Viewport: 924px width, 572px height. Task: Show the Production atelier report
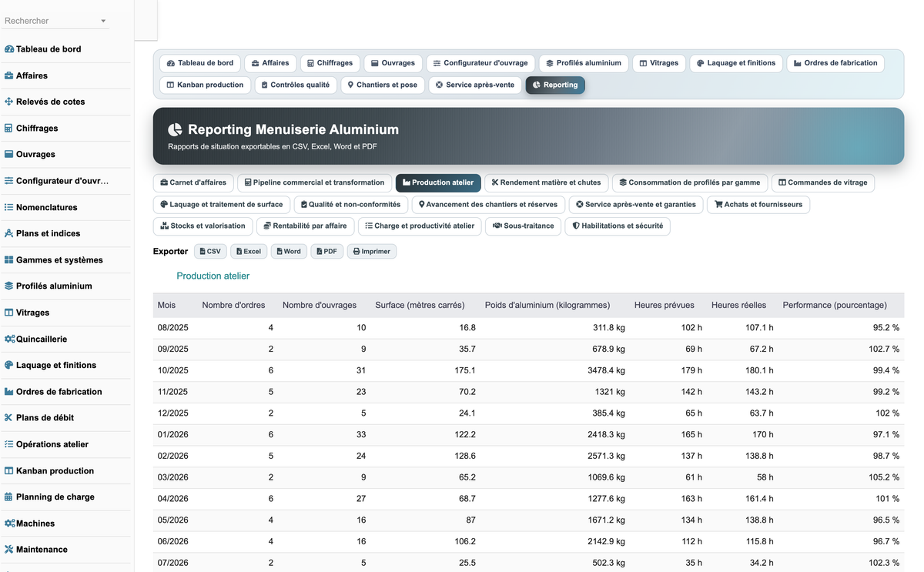pyautogui.click(x=438, y=182)
